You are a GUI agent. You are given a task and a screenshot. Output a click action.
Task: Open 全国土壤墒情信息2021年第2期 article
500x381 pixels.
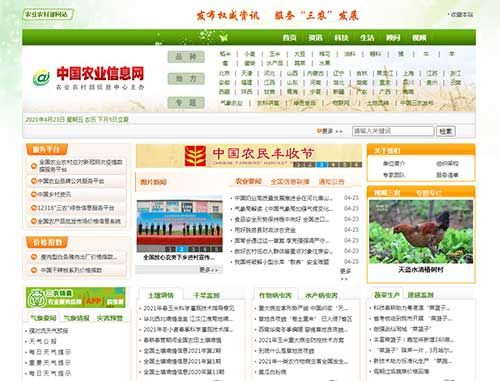point(182,351)
